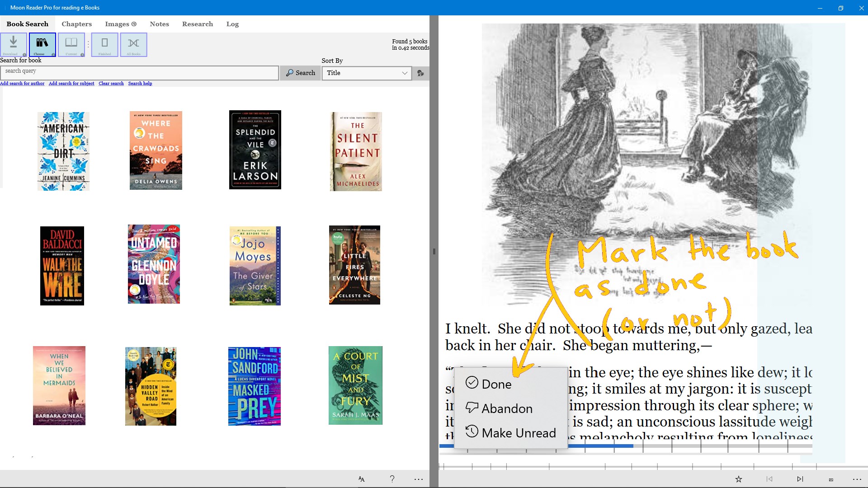Expand the Sort By Title dropdown
Screen dimensions: 868x488
pyautogui.click(x=366, y=73)
